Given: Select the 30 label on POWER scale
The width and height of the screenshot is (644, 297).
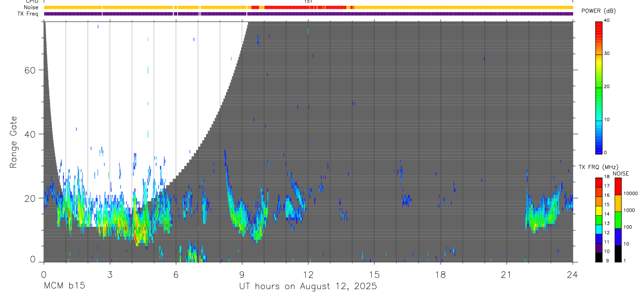Looking at the screenshot, I should pyautogui.click(x=607, y=53).
